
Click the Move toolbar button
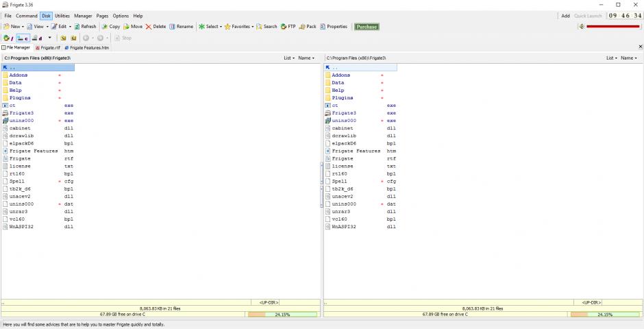[133, 26]
